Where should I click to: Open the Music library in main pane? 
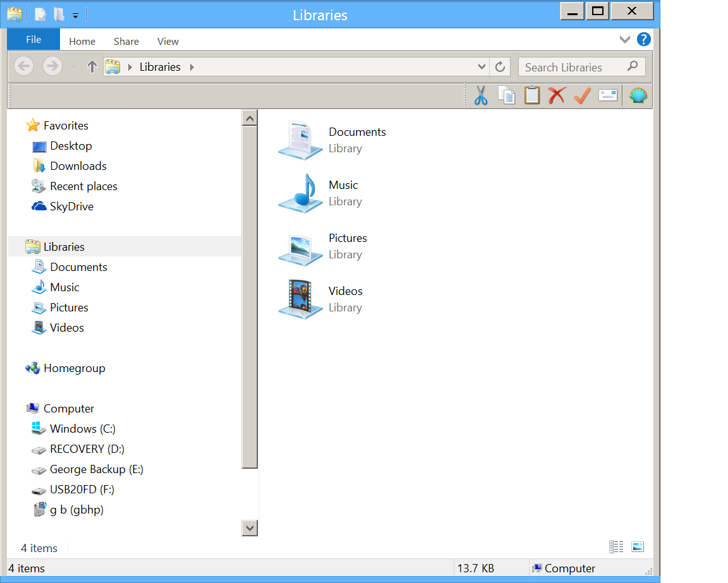tap(320, 193)
